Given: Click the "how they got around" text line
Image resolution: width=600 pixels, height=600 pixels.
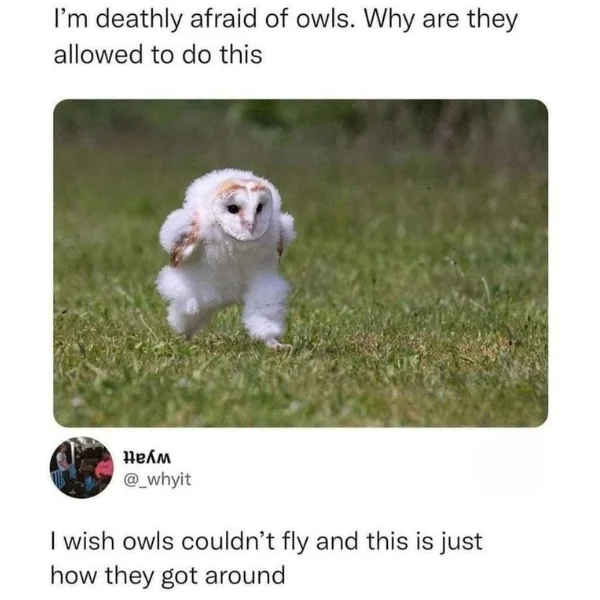Looking at the screenshot, I should (168, 575).
